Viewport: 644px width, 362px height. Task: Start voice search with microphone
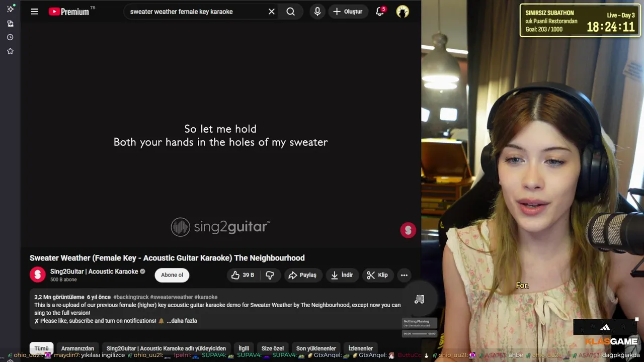click(317, 12)
